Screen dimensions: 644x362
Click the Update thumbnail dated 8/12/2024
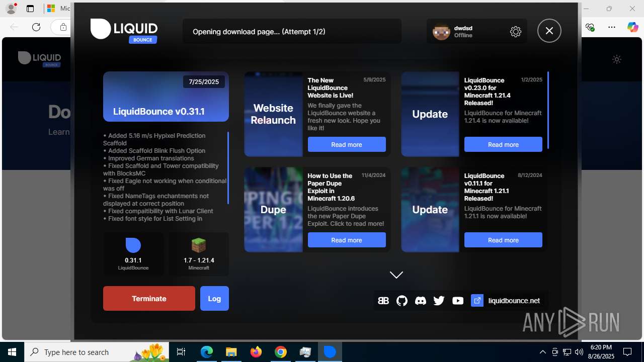[x=430, y=210]
